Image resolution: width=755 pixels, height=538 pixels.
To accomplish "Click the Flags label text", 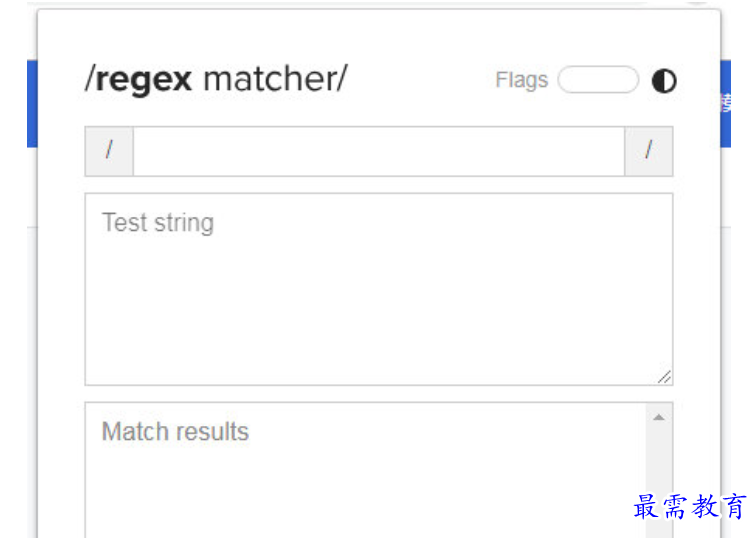I will pyautogui.click(x=522, y=80).
